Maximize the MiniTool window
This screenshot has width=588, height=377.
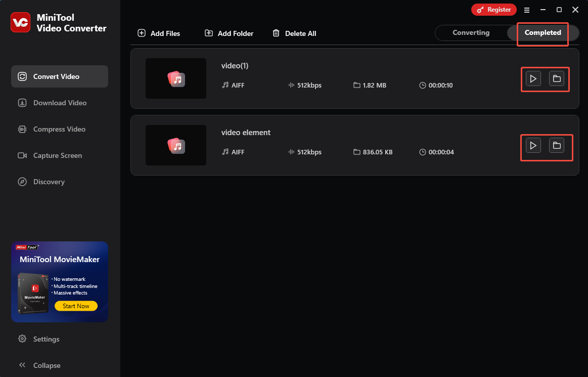559,10
